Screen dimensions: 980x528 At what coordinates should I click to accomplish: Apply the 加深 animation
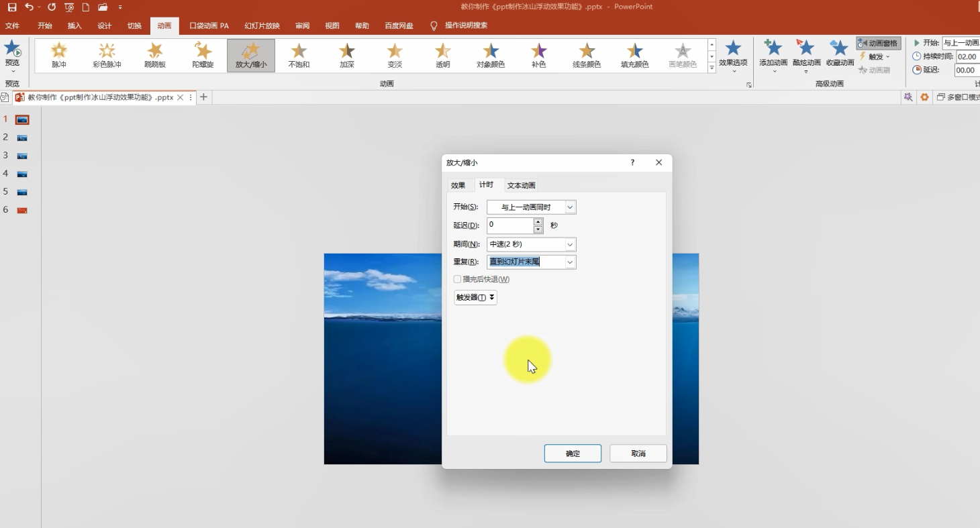coord(346,56)
